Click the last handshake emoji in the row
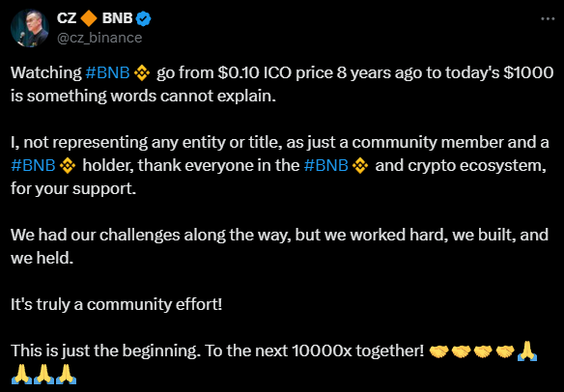 pyautogui.click(x=505, y=351)
